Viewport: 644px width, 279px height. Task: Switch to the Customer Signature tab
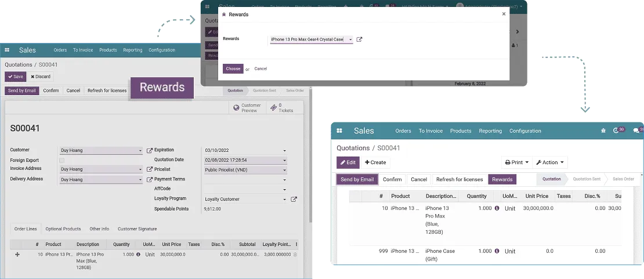pyautogui.click(x=137, y=229)
